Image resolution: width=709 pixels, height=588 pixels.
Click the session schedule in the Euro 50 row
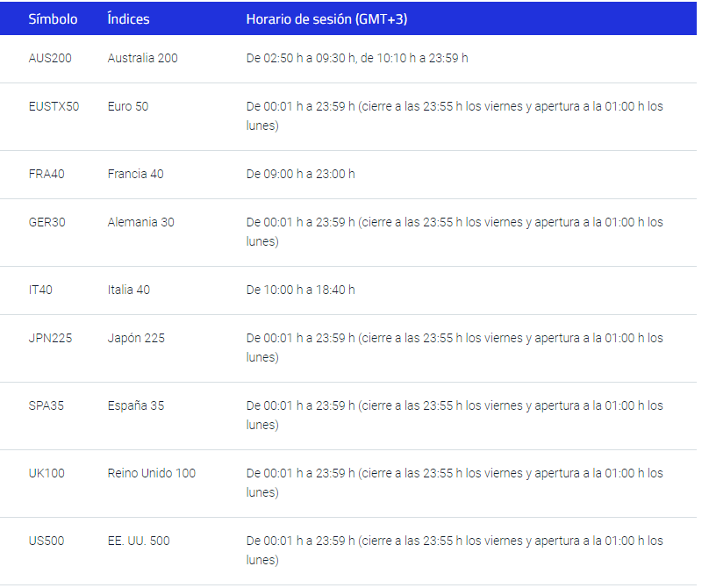pyautogui.click(x=455, y=116)
